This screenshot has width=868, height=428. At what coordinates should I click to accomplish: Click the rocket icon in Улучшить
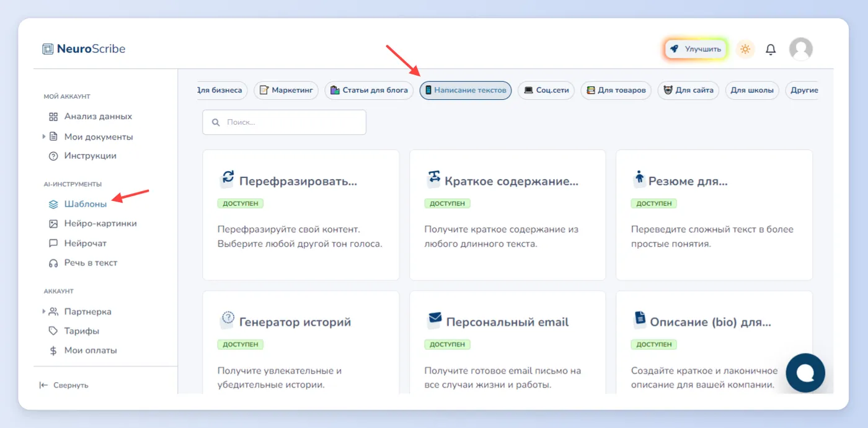pos(674,48)
